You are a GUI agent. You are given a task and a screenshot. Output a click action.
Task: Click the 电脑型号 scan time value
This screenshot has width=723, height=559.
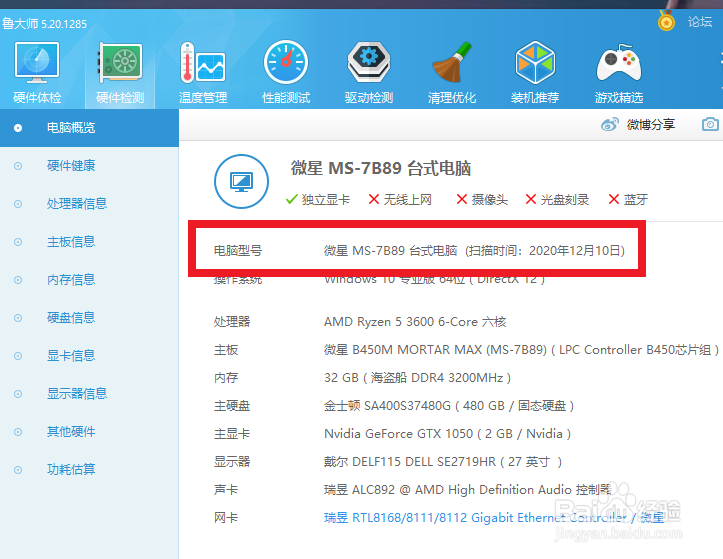pos(474,250)
